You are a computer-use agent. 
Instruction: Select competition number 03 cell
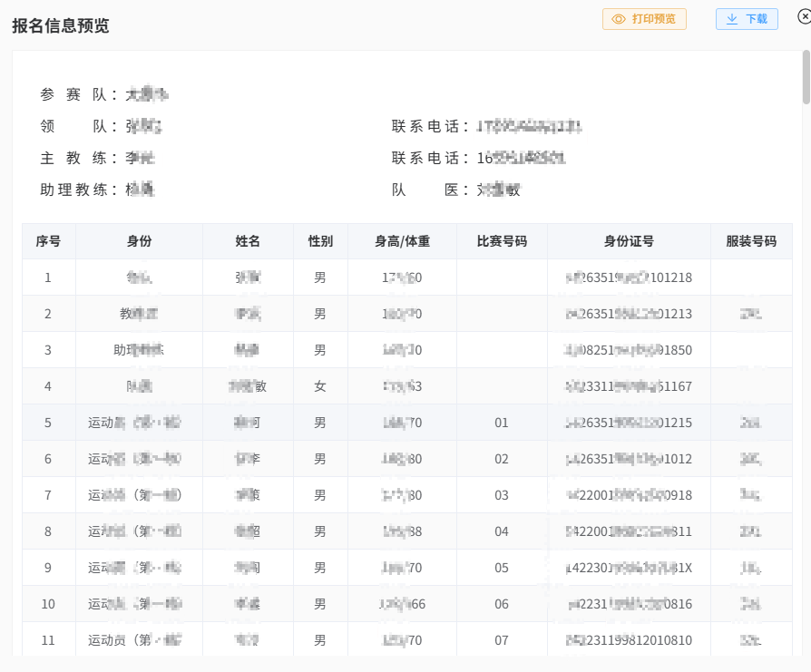[502, 495]
